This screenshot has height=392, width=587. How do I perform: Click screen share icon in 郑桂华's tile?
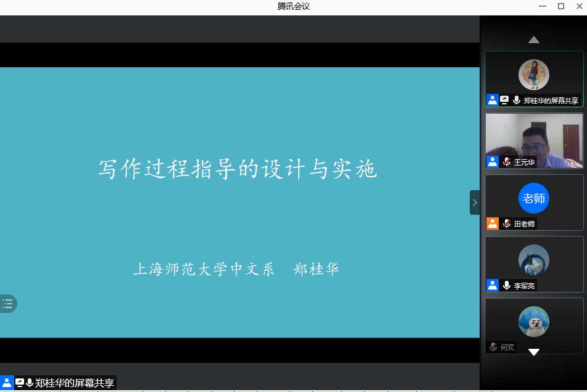click(x=504, y=100)
